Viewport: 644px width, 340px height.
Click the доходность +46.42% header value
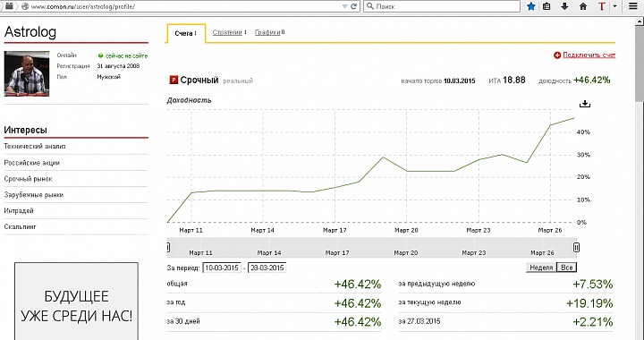pyautogui.click(x=591, y=80)
